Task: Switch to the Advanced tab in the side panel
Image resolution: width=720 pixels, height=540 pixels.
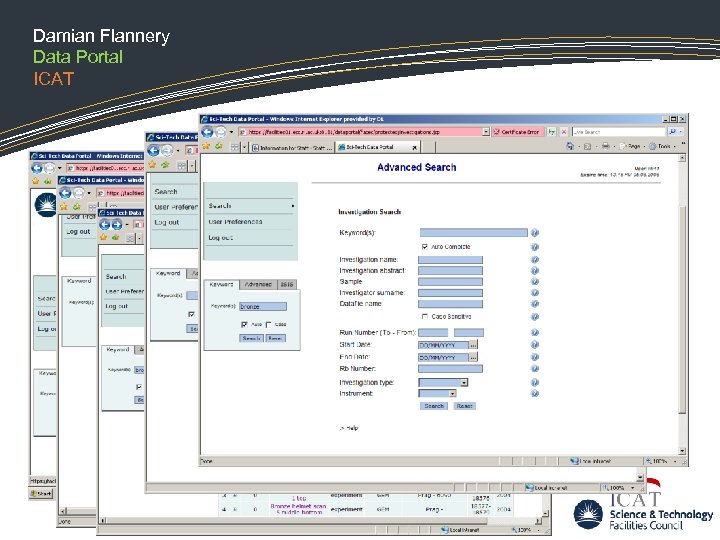Action: [258, 285]
